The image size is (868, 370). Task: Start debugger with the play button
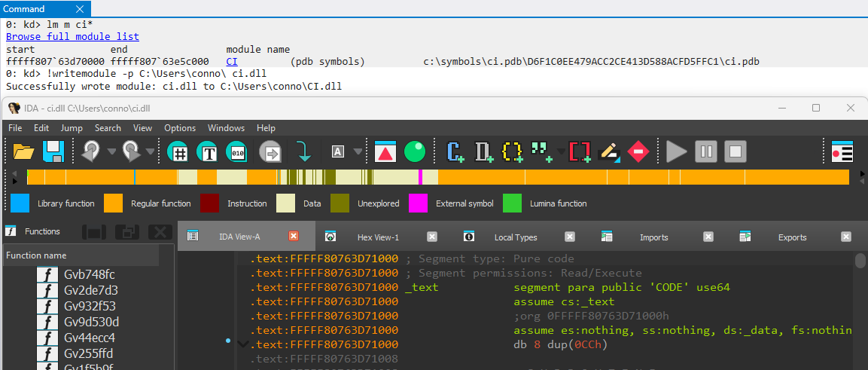pos(677,151)
